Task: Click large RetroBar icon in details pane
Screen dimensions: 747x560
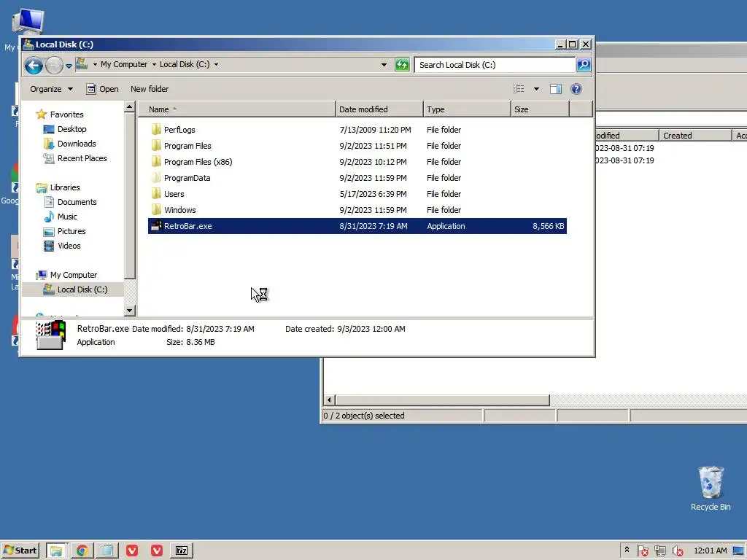Action: click(50, 335)
